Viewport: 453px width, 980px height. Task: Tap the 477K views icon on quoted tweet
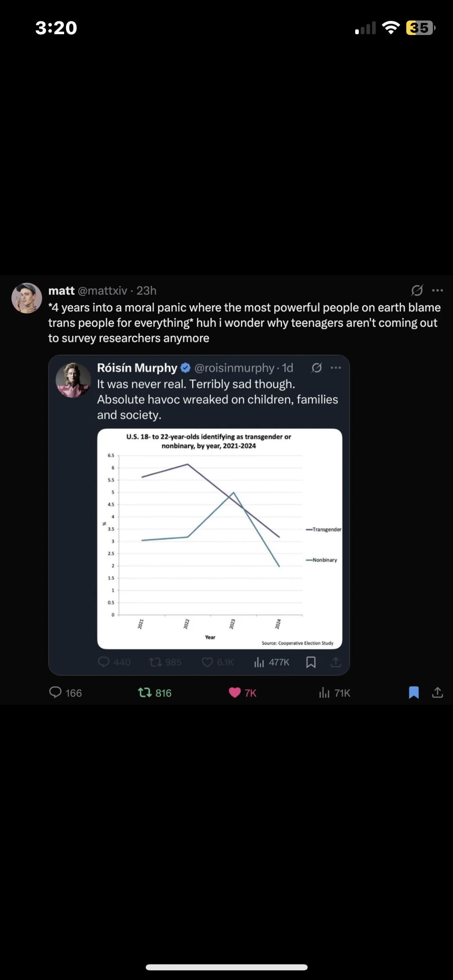click(x=259, y=662)
